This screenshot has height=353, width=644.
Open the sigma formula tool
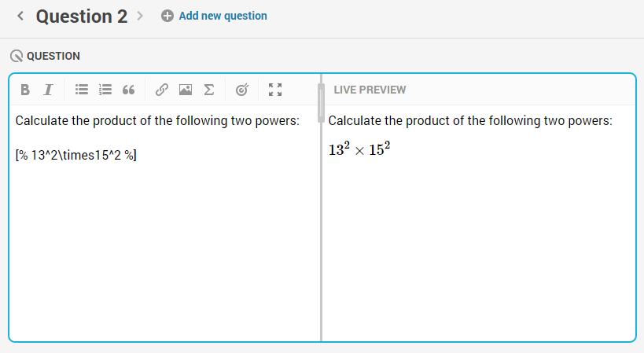point(209,90)
